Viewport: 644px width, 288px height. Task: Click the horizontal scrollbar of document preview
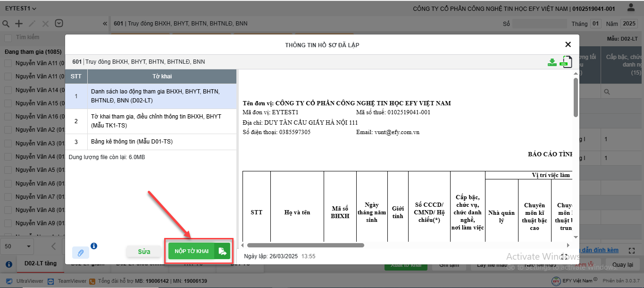pos(305,245)
